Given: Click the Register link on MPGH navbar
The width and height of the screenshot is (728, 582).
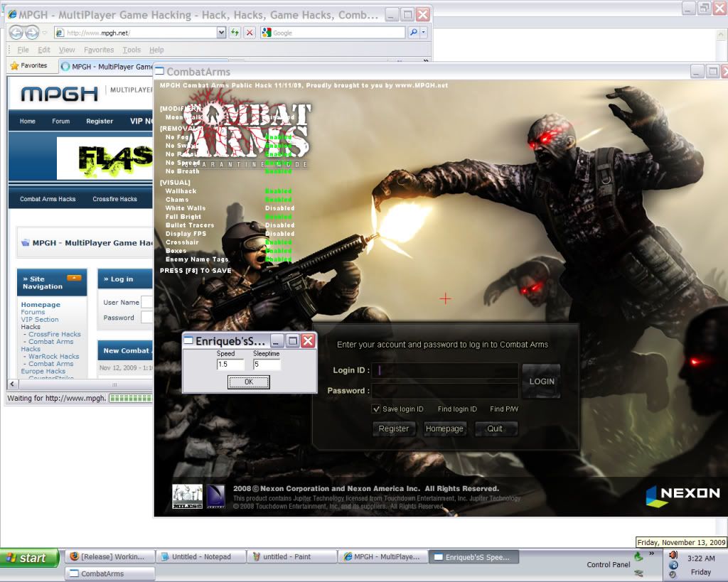Looking at the screenshot, I should [100, 121].
